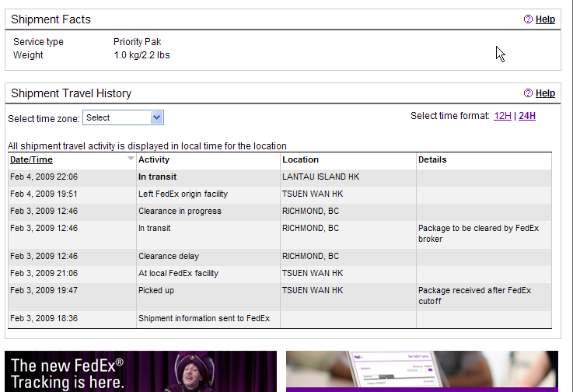The height and width of the screenshot is (392, 580).
Task: Select 'Feb 4, 2009 22:06' date cell
Action: (44, 177)
